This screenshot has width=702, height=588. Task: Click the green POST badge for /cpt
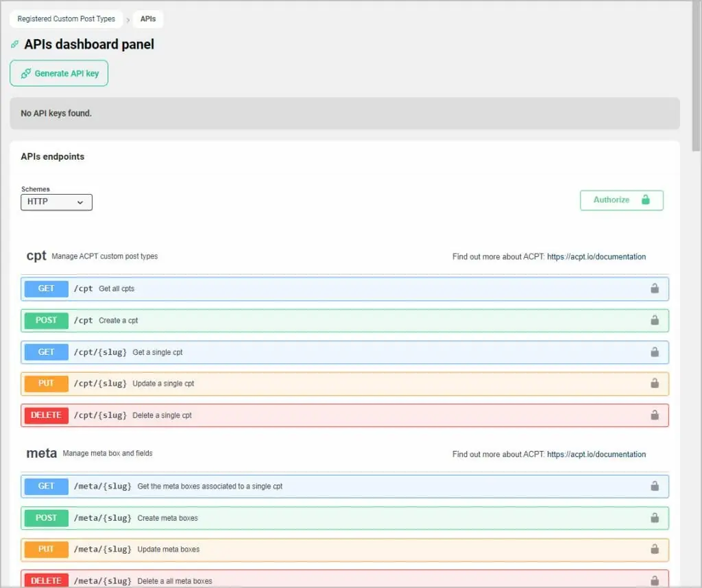pyautogui.click(x=47, y=321)
